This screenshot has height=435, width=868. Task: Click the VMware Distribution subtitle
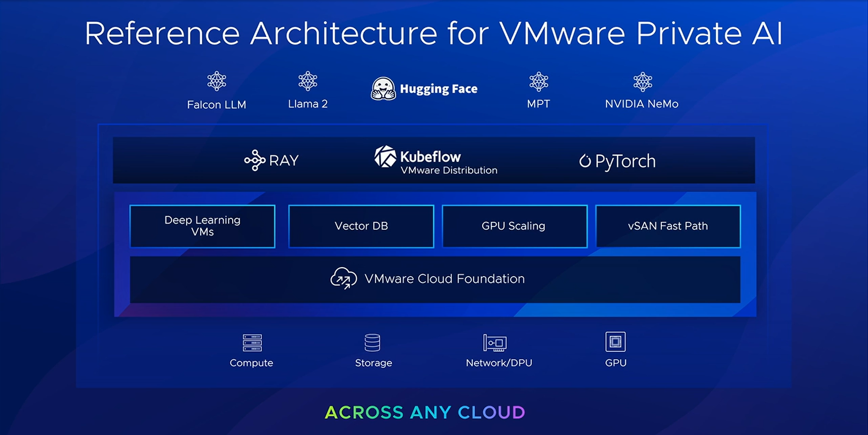449,170
